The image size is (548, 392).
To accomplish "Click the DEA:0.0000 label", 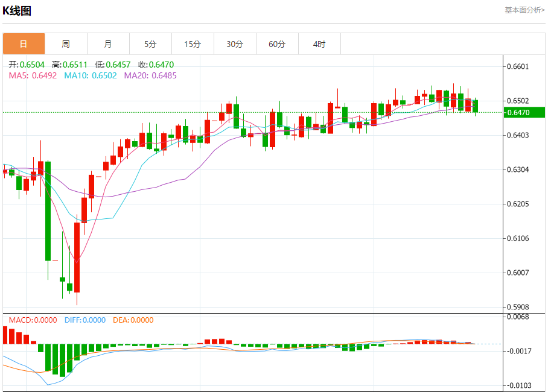I will coord(133,320).
